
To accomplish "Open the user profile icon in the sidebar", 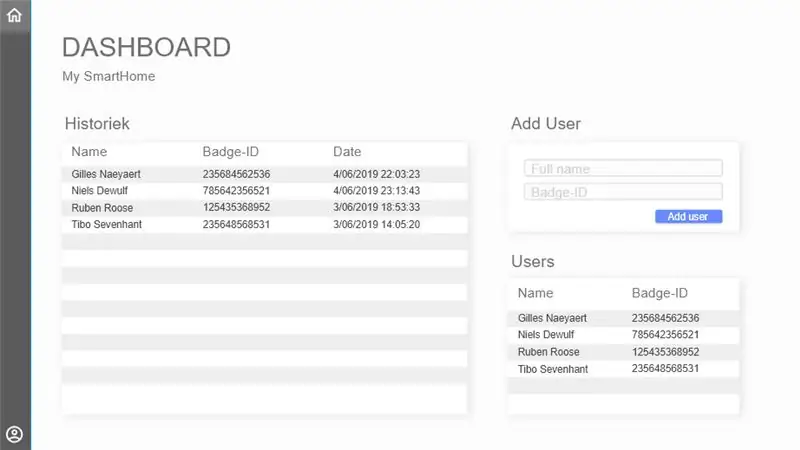I will pos(14,434).
